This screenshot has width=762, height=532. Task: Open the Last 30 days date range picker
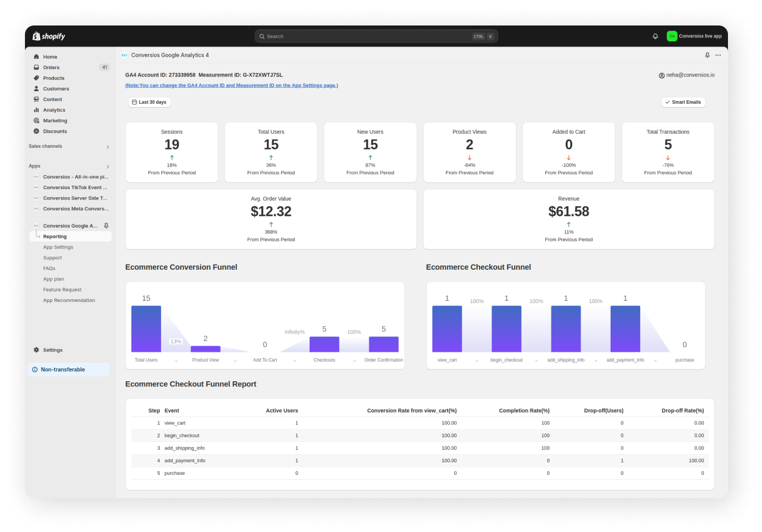click(x=150, y=103)
